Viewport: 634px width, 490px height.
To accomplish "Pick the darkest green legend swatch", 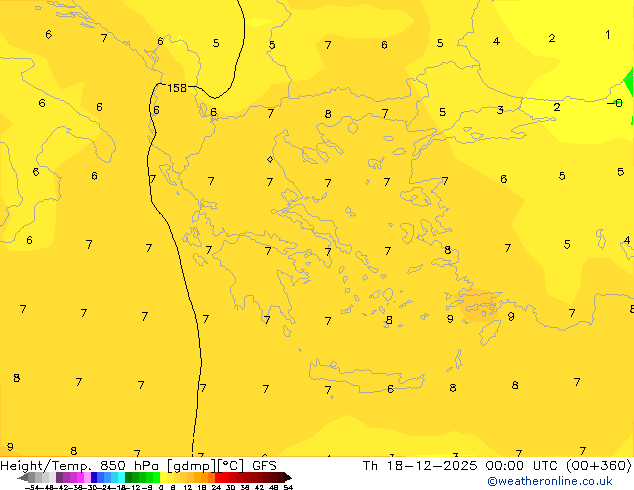I will 129,477.
